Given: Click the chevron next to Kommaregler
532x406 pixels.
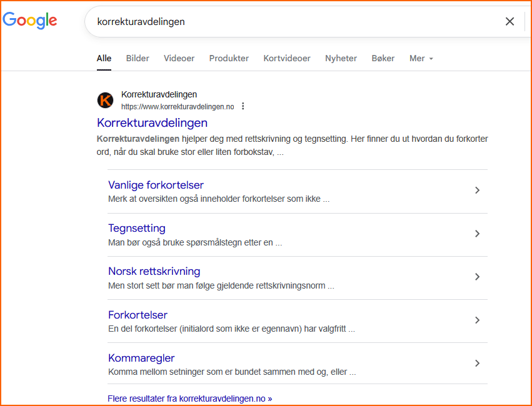Looking at the screenshot, I should click(x=477, y=363).
